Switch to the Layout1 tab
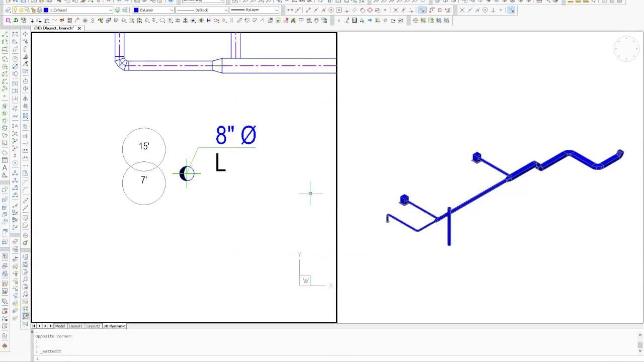 pyautogui.click(x=76, y=326)
